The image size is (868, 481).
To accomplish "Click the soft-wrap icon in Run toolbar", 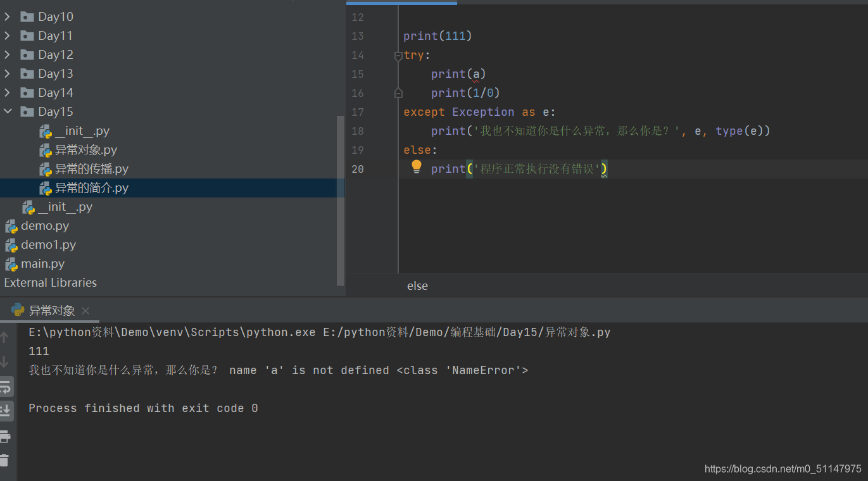I will click(x=5, y=386).
